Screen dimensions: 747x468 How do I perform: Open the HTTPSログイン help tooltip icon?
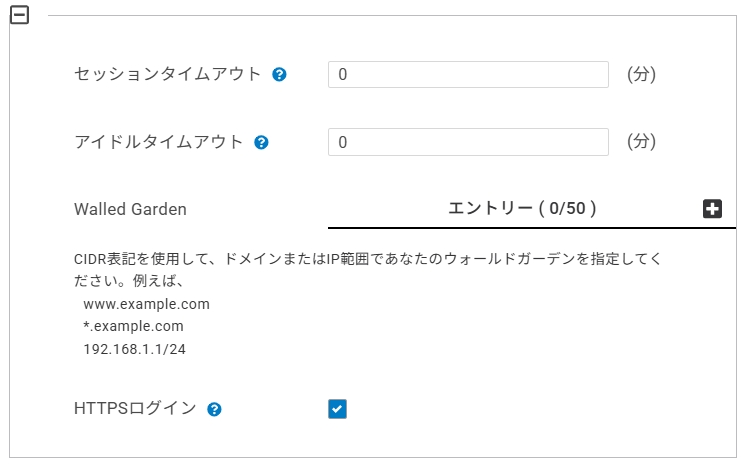coord(214,409)
